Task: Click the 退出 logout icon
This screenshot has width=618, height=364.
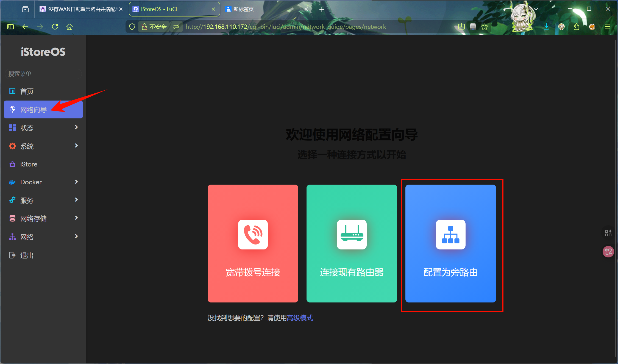Action: [x=12, y=255]
